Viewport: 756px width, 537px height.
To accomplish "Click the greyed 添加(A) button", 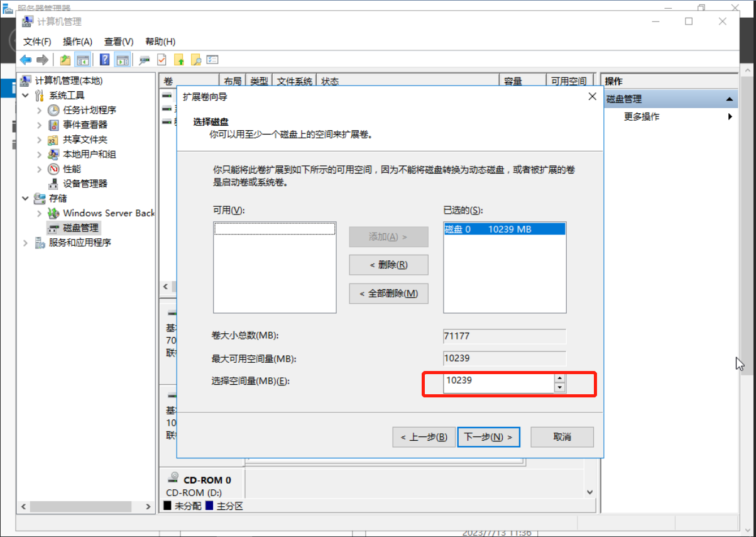I will 388,237.
